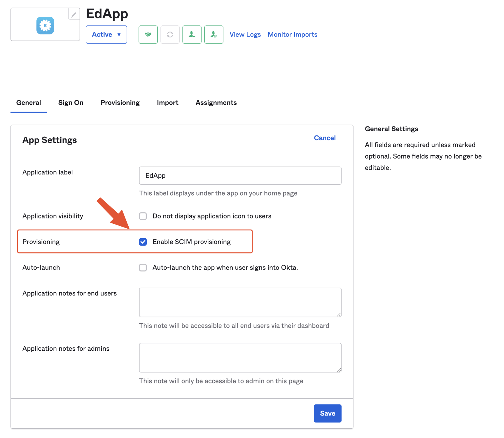
Task: Click the green push-user provisioning icon
Action: click(x=192, y=34)
